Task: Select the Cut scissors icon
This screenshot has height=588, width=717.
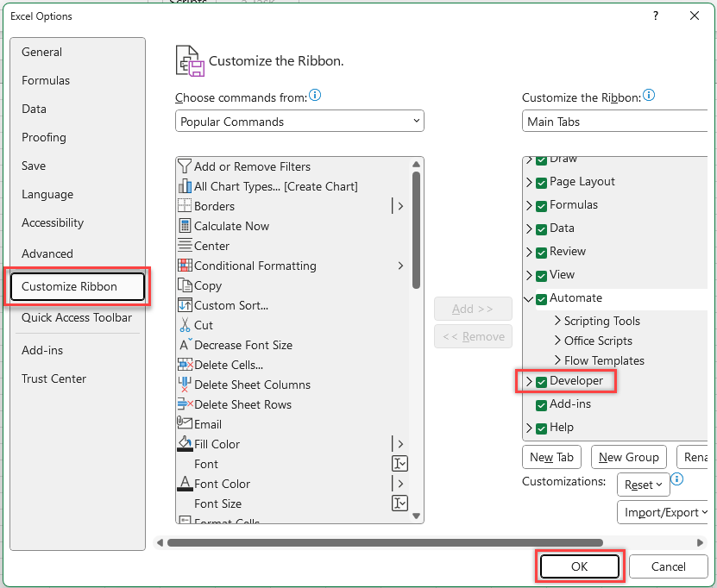Action: click(x=184, y=325)
